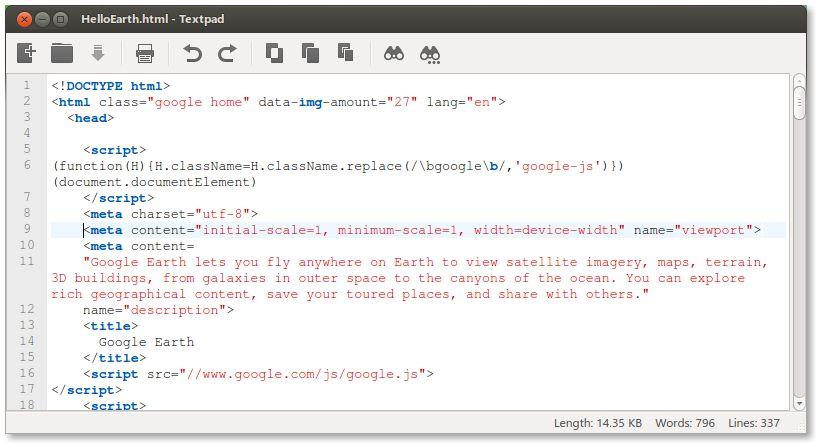Click the HelloEarth.html - Textpad title
This screenshot has height=443, width=816.
click(x=152, y=19)
